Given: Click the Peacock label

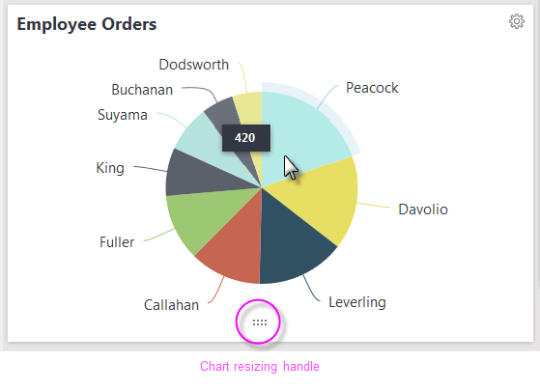Looking at the screenshot, I should coord(372,88).
